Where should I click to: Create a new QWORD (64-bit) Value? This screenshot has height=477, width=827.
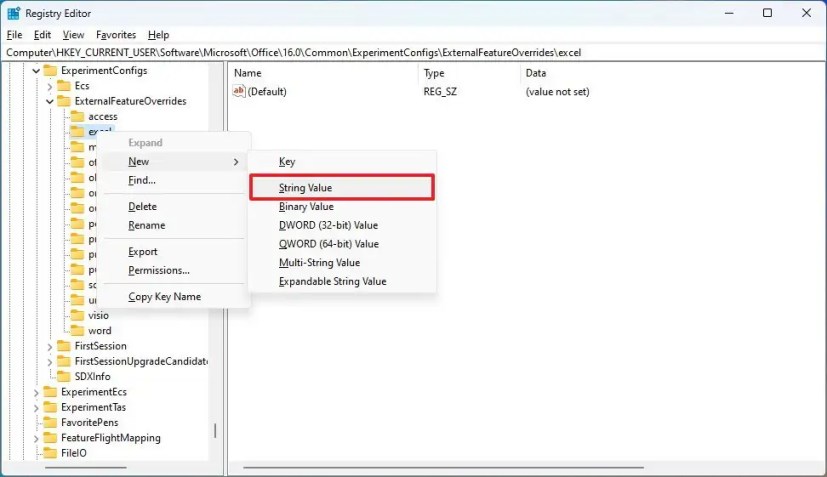pyautogui.click(x=342, y=244)
